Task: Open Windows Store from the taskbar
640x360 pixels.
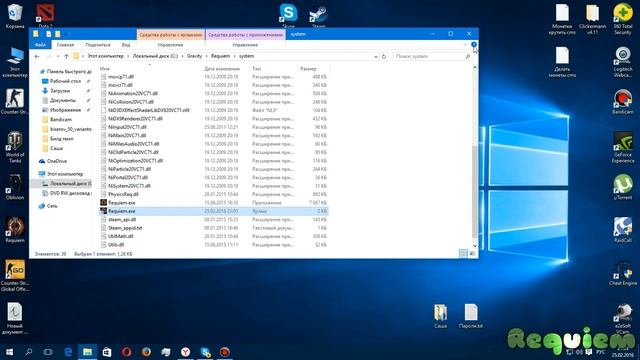Action: (107, 351)
